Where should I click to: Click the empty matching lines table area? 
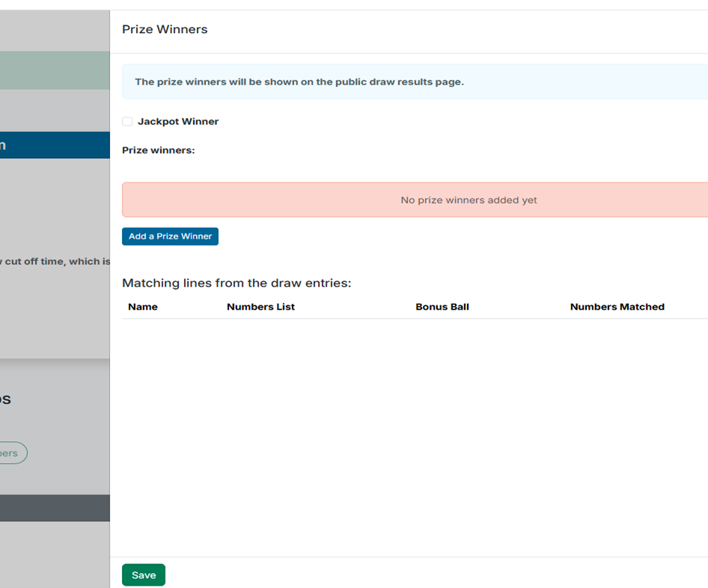point(415,434)
